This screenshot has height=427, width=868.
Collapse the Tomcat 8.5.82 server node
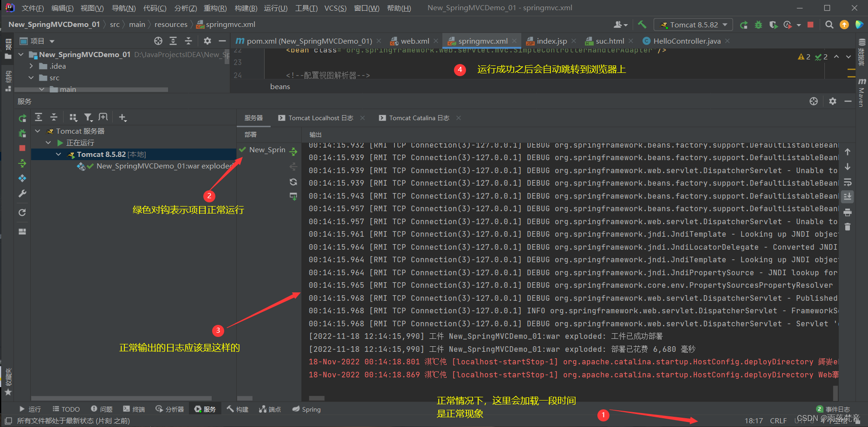[58, 154]
